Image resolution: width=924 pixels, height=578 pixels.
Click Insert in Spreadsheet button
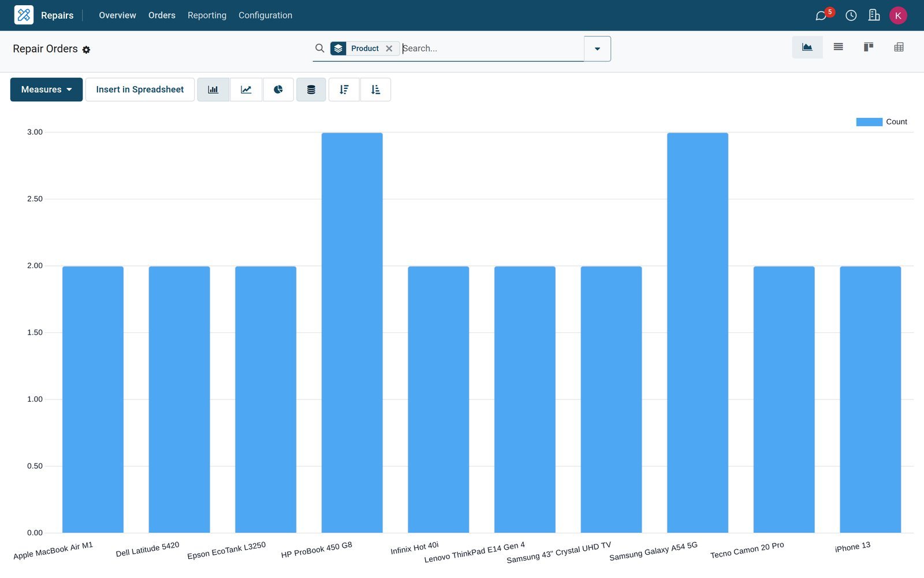coord(140,90)
